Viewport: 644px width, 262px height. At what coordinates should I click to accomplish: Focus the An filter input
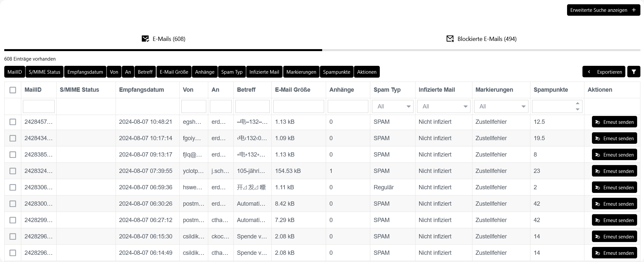pos(221,106)
